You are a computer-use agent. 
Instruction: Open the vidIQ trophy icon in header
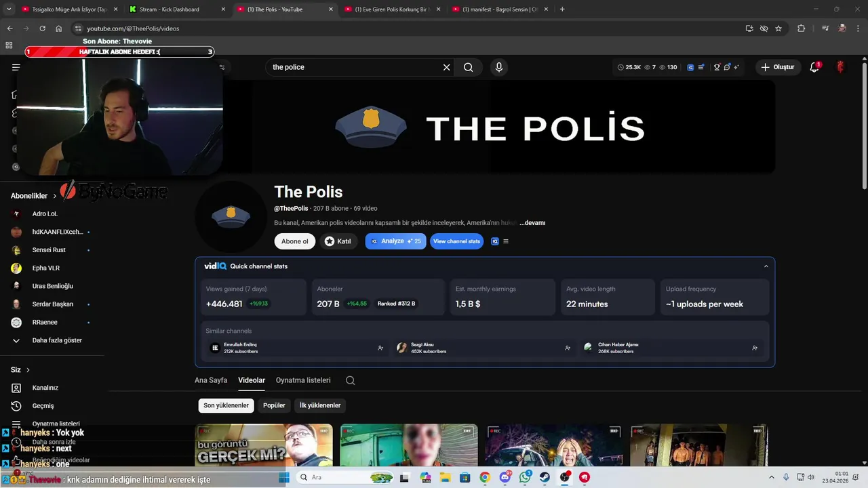coord(717,67)
